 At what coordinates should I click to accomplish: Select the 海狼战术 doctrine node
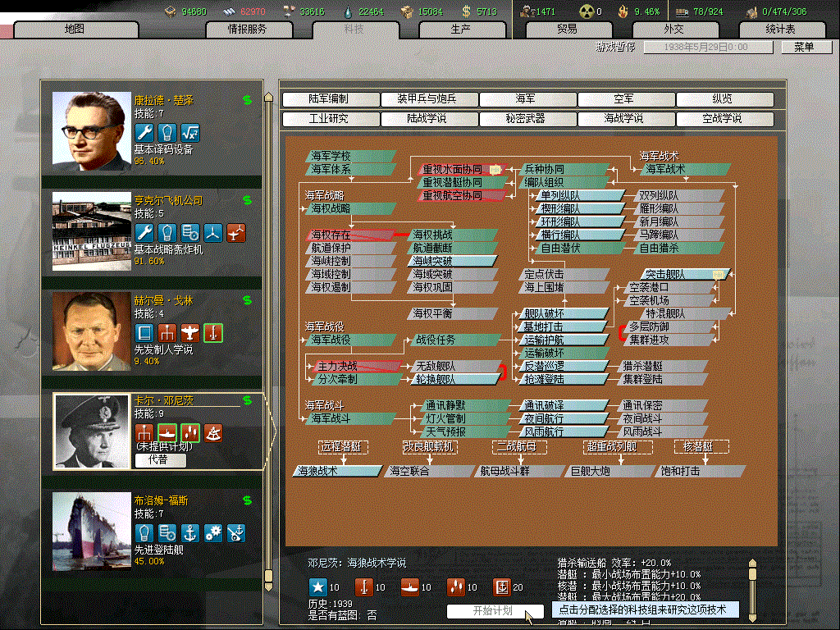(x=337, y=471)
